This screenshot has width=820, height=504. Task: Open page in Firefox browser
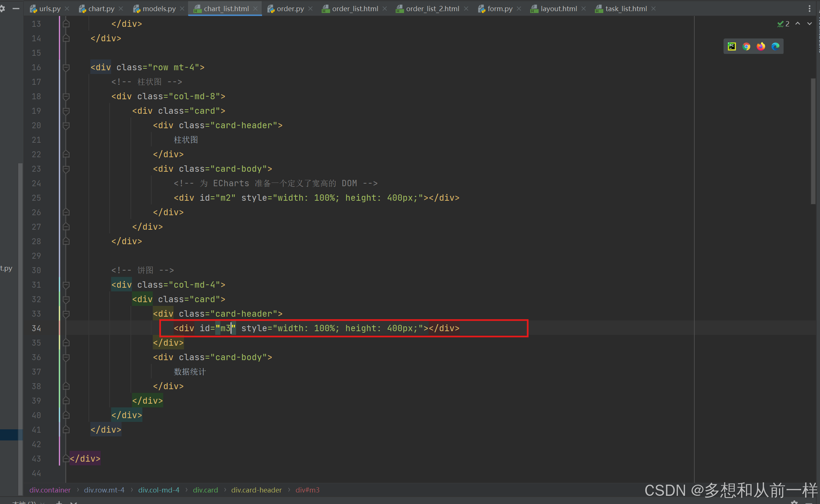click(x=761, y=46)
